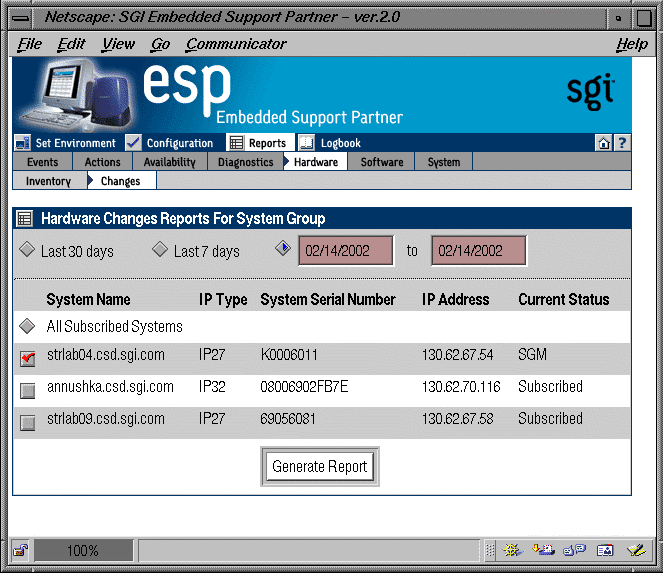
Task: Click the component bar drag handle
Action: pyautogui.click(x=490, y=550)
